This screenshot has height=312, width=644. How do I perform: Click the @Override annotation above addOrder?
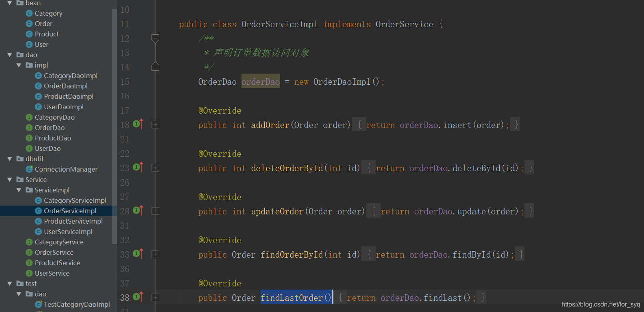tap(220, 111)
